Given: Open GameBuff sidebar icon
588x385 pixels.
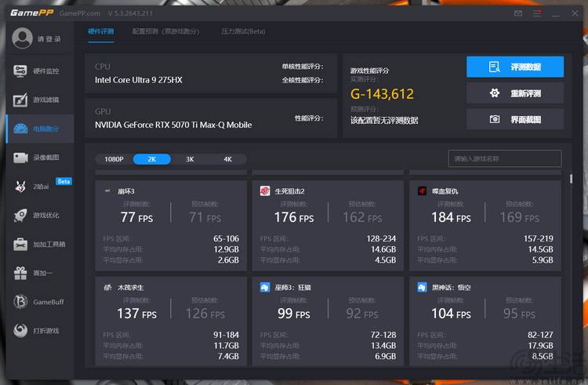Looking at the screenshot, I should pos(20,302).
